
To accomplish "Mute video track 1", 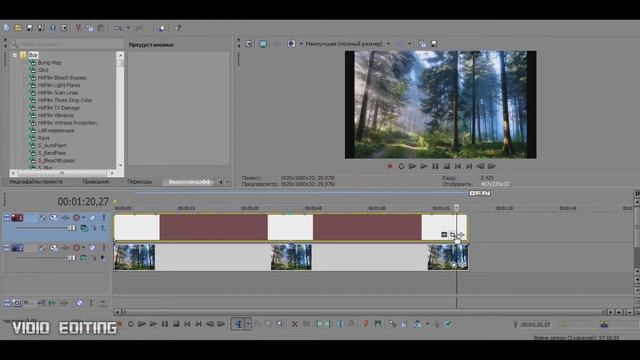I will (93, 218).
